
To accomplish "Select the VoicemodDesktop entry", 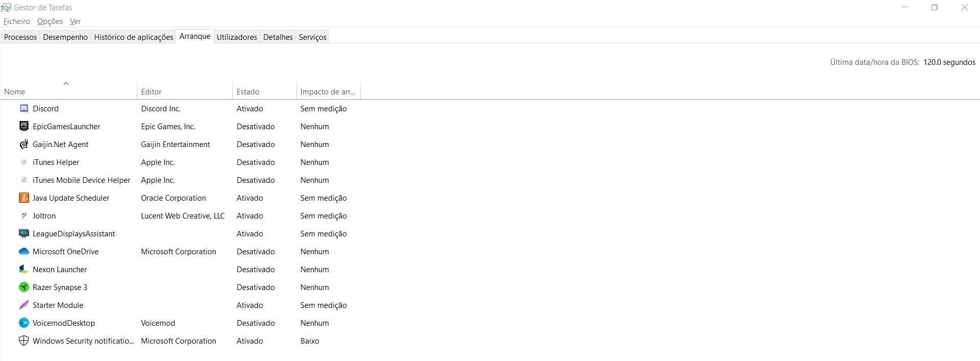I will pos(63,323).
